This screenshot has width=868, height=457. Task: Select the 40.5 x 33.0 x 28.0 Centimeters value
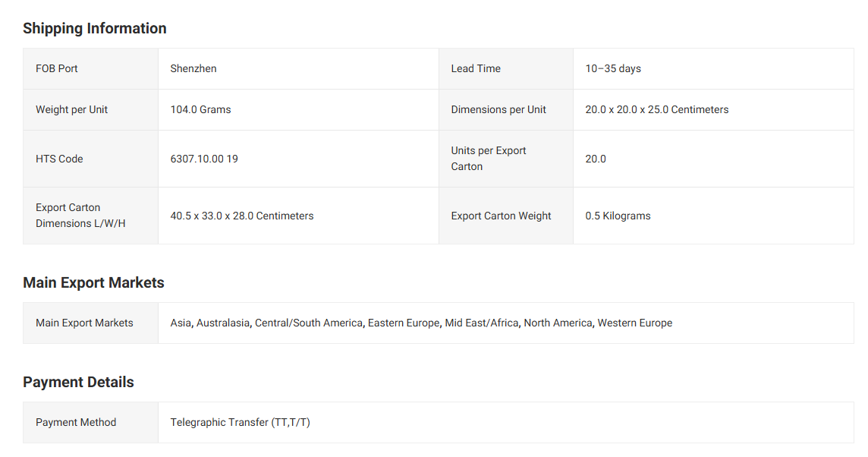pyautogui.click(x=242, y=216)
